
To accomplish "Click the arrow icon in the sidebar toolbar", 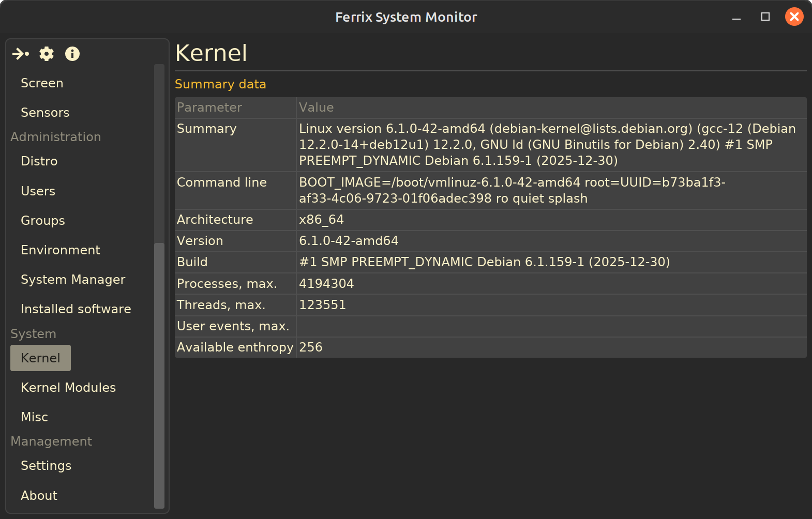I will 21,54.
